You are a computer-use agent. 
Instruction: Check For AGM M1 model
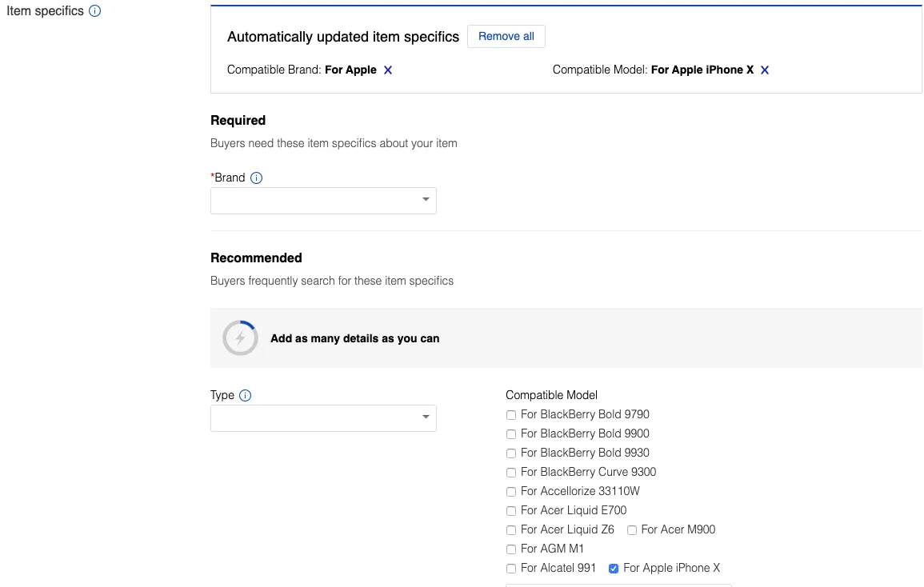(x=511, y=549)
